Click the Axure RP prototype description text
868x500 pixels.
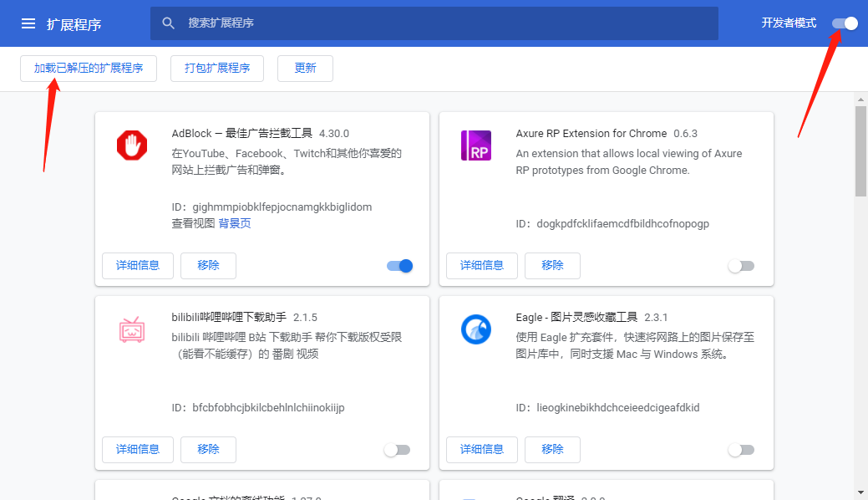click(629, 162)
